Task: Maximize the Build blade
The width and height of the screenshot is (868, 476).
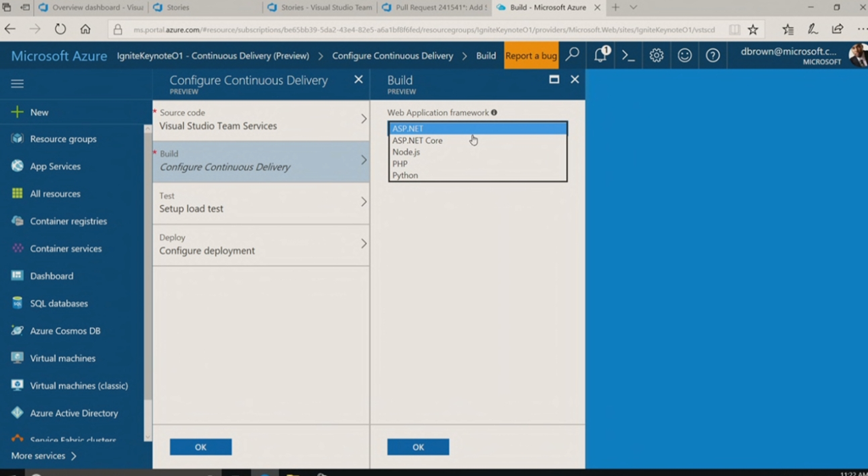Action: tap(554, 80)
